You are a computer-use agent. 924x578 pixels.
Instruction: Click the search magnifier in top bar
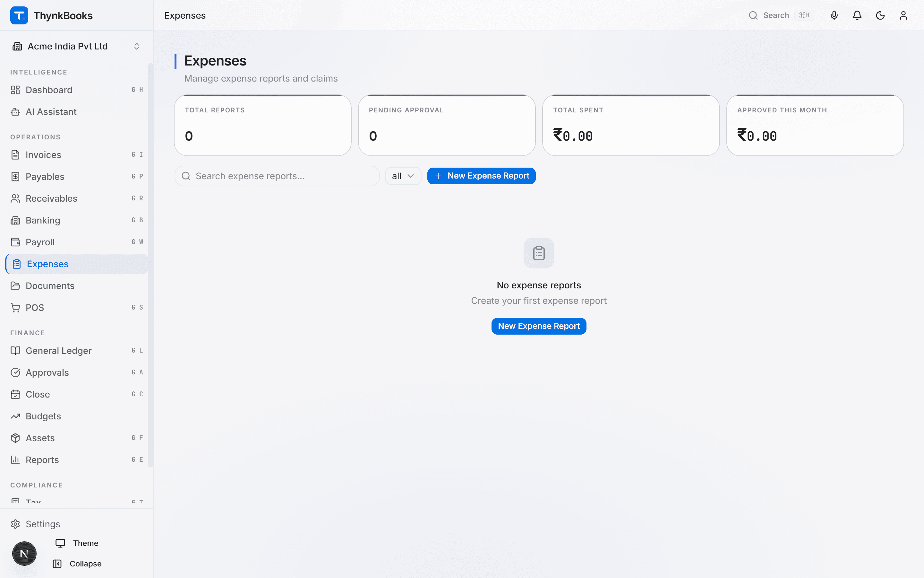coord(753,15)
